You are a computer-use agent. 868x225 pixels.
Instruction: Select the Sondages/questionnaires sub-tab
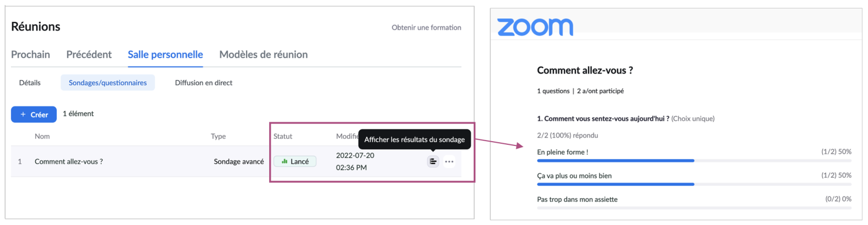107,83
